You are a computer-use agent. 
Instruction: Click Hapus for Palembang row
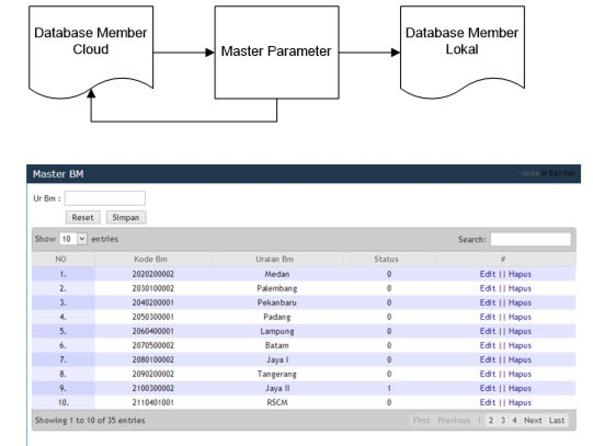pos(520,288)
